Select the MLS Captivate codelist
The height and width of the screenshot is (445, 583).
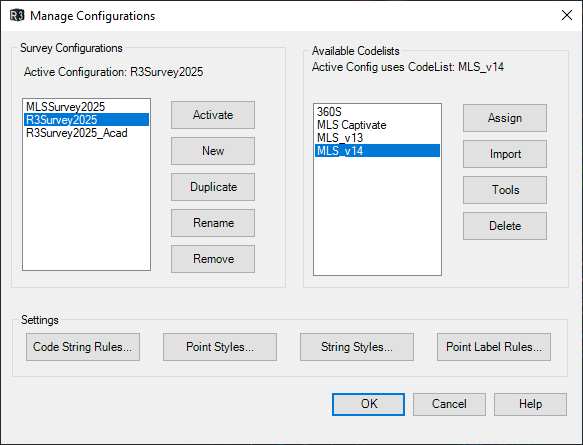(377, 125)
